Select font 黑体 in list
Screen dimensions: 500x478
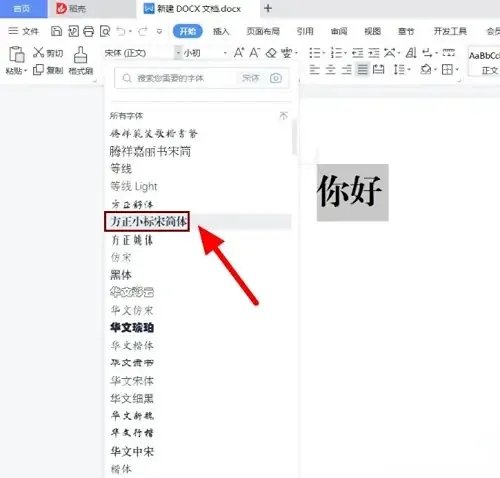pyautogui.click(x=121, y=275)
